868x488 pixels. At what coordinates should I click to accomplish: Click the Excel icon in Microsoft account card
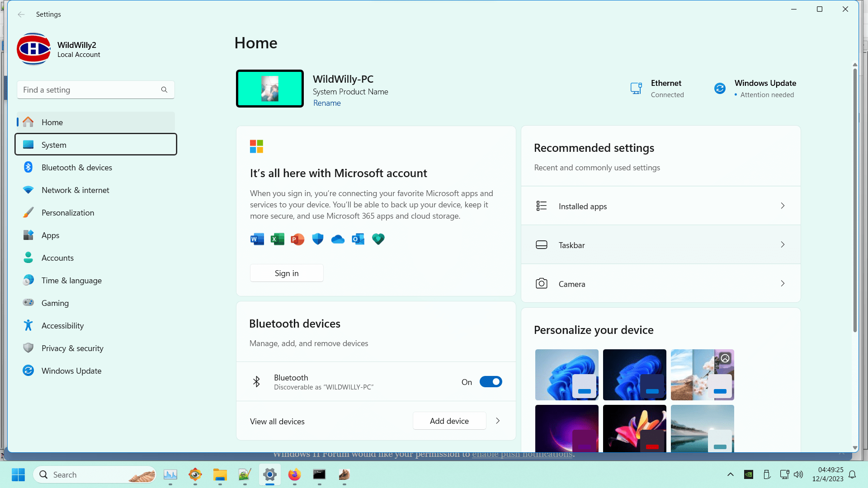pyautogui.click(x=278, y=239)
